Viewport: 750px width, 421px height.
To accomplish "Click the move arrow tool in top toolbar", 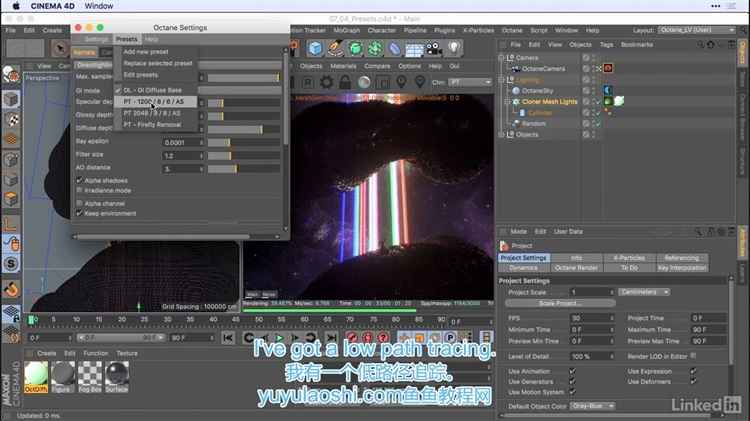I will [x=60, y=48].
